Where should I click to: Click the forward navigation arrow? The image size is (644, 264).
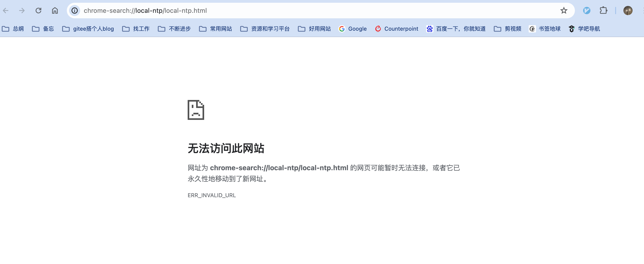[22, 11]
